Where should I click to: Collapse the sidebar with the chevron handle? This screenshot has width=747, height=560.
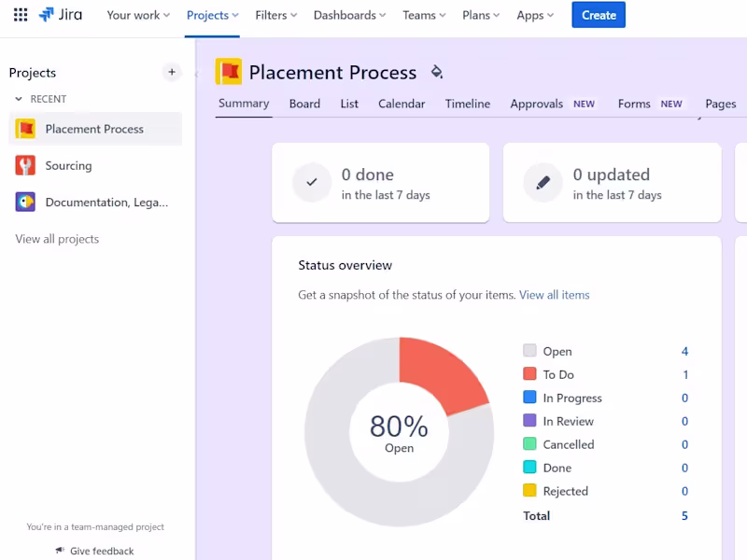[x=196, y=74]
